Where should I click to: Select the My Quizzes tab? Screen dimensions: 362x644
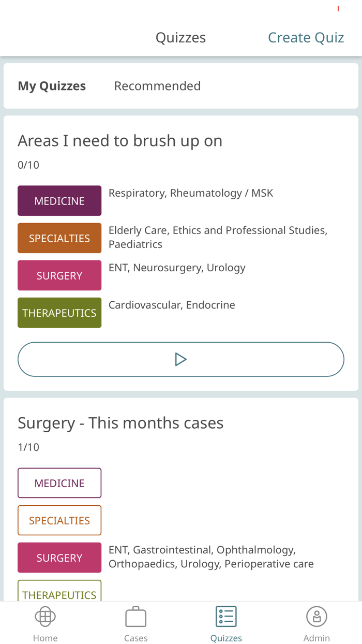tap(52, 85)
